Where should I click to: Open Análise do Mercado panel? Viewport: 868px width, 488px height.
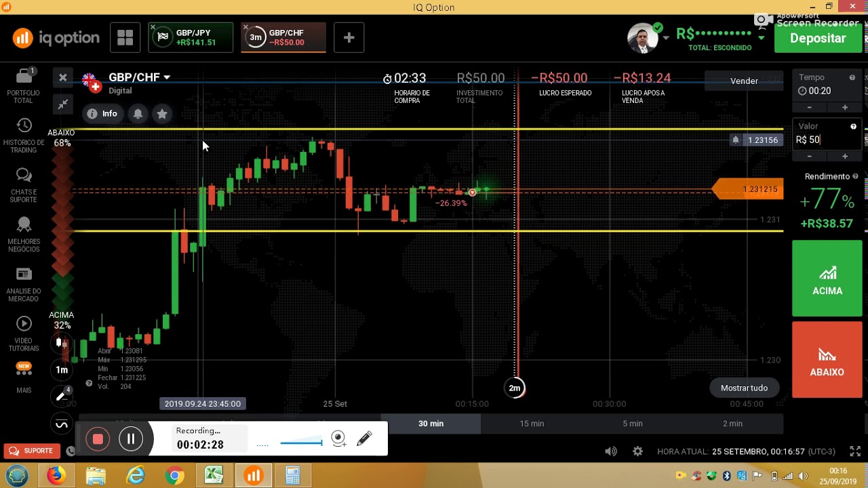[x=24, y=284]
